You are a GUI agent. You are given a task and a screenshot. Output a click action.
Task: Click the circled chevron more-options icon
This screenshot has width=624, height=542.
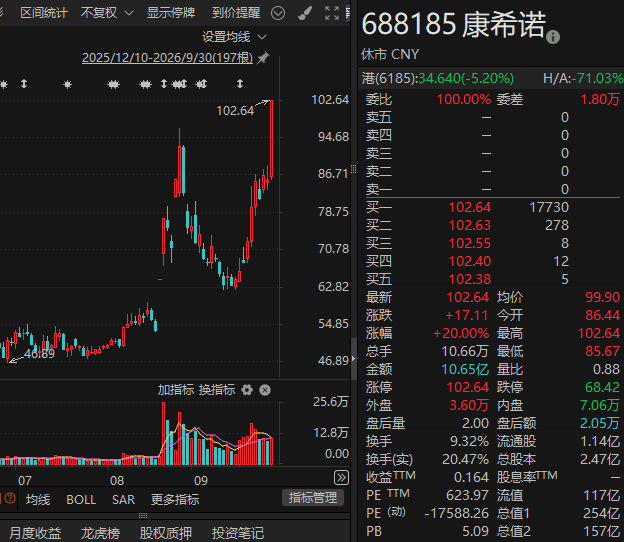(x=278, y=13)
